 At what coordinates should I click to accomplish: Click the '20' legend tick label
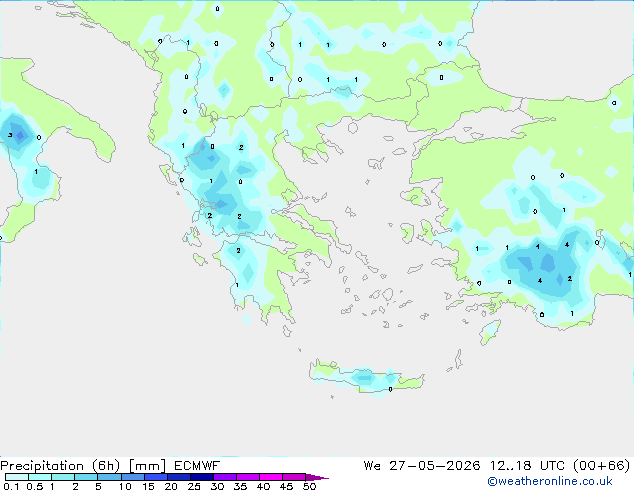coord(171,486)
